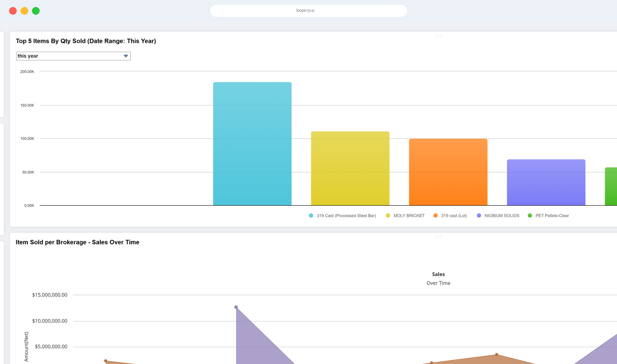Click the "Top 5 Items By Qty Sold" title

point(86,41)
